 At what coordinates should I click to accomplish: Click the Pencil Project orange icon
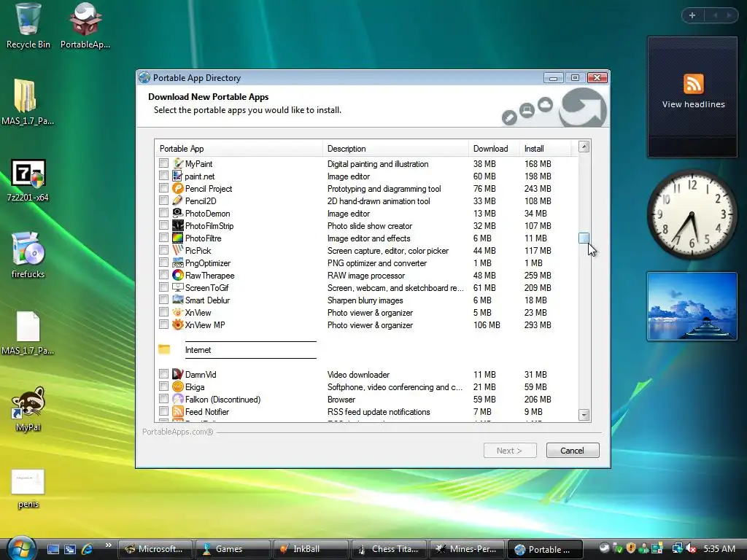coord(178,188)
